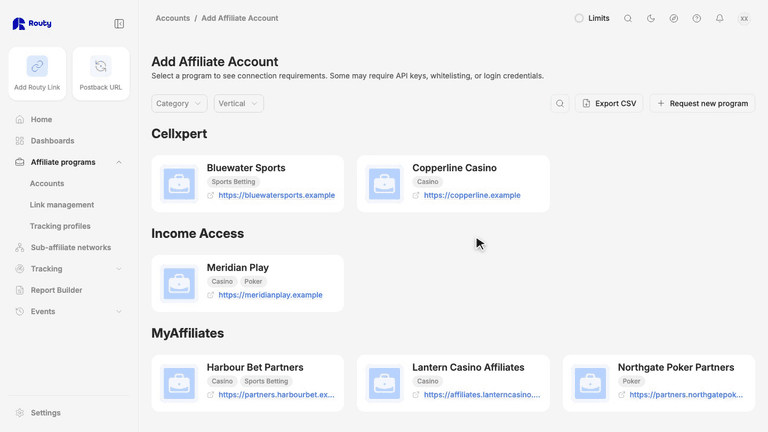Open the Category filter dropdown
Image resolution: width=768 pixels, height=432 pixels.
[179, 103]
